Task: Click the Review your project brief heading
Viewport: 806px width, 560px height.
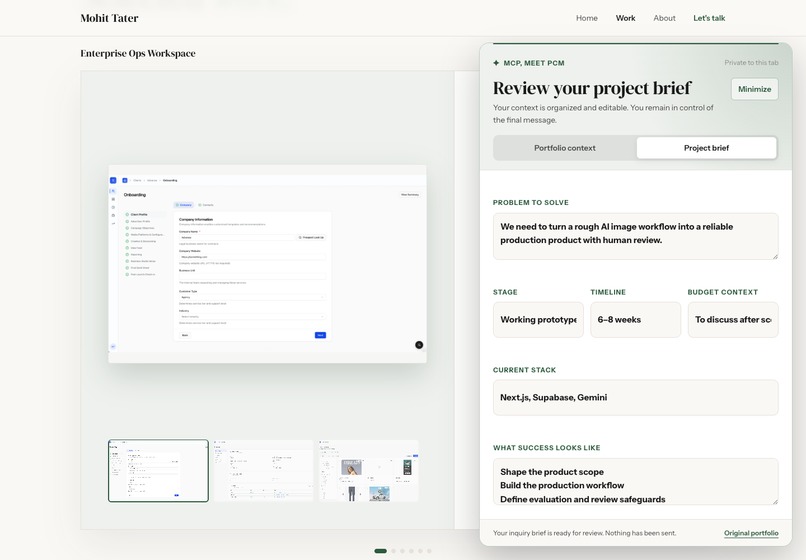Action: tap(592, 88)
